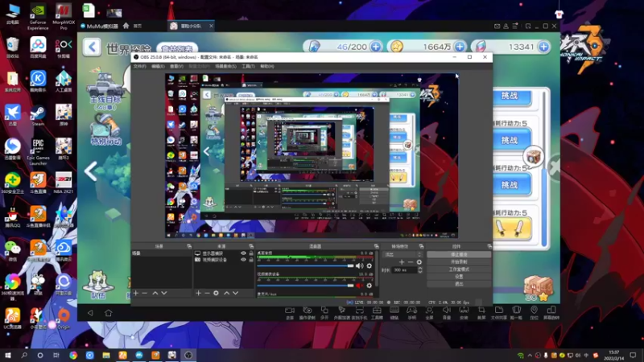This screenshot has width=644, height=362.
Task: Add crystals with the plus beside 13341
Action: (544, 47)
